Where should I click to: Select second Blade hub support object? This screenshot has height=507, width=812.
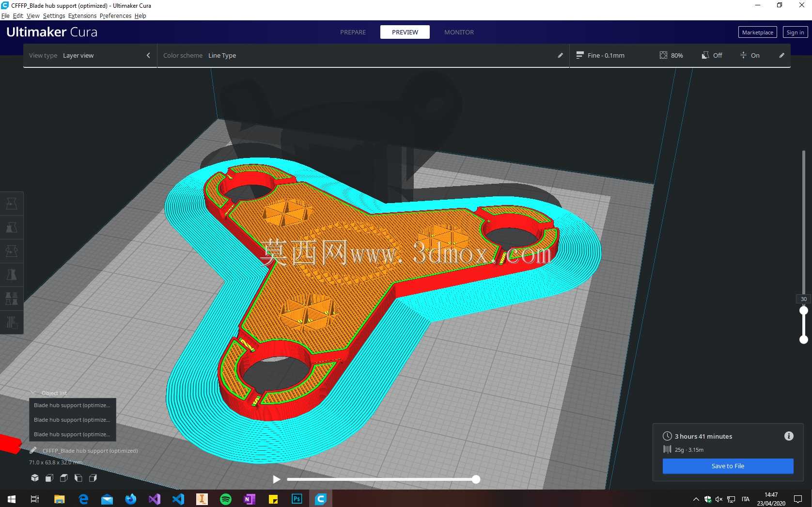[72, 420]
